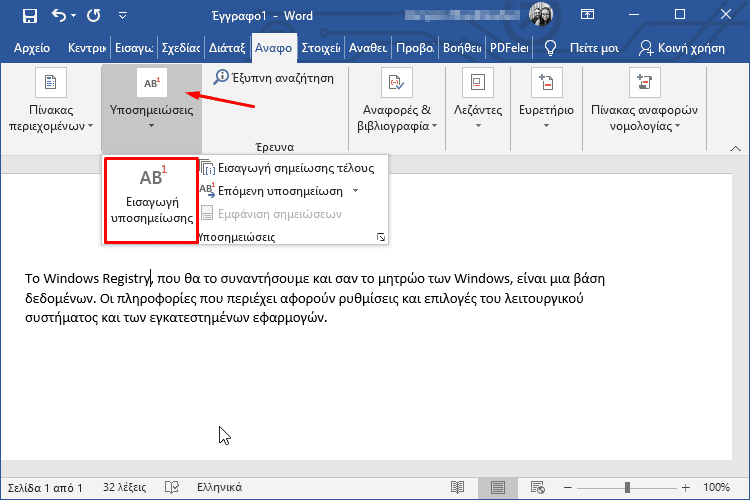Click the 100% zoom level
The image size is (750, 500).
pos(716,488)
